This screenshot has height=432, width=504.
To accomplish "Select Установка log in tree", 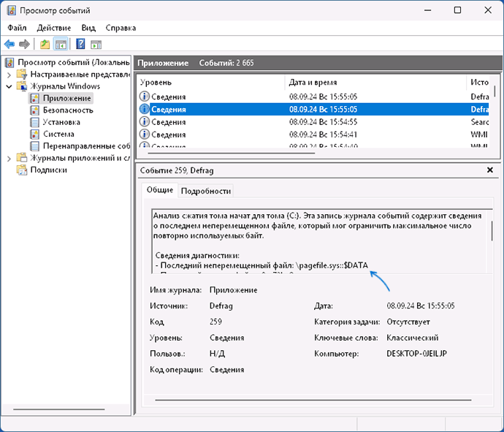I will [61, 122].
